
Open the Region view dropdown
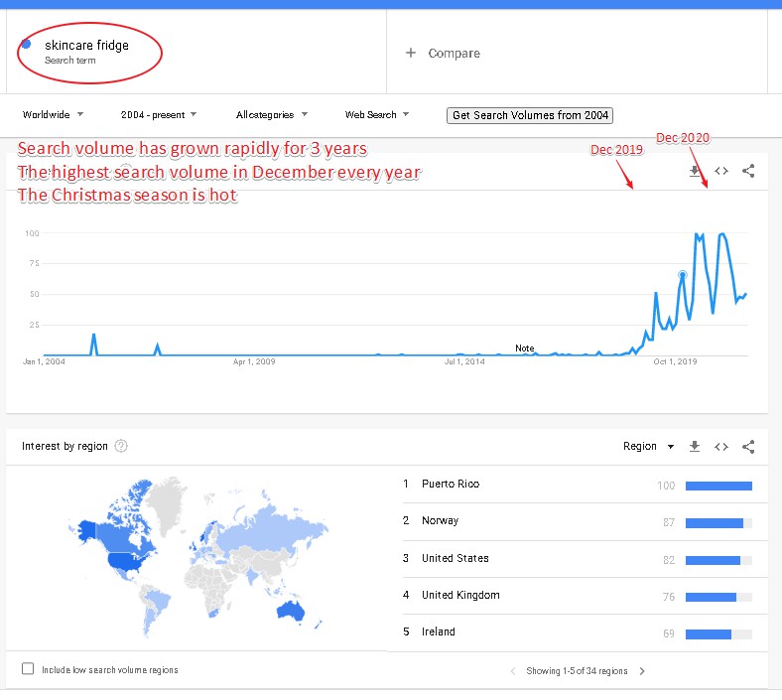648,446
